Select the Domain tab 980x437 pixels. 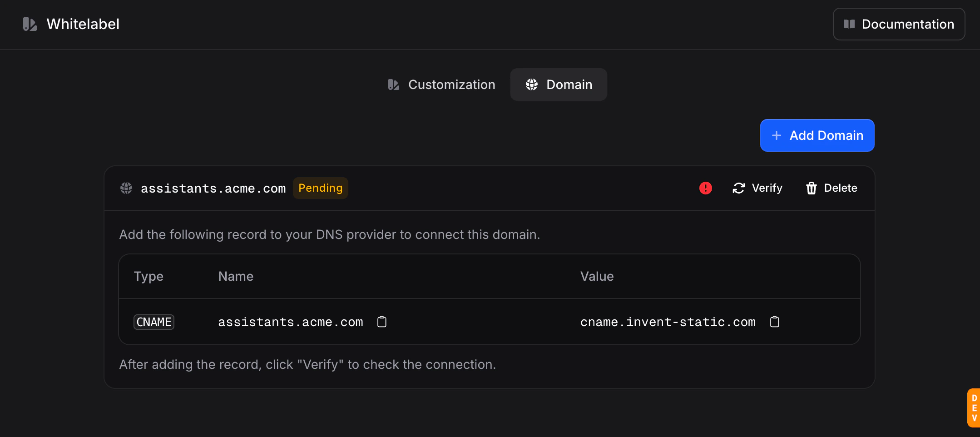click(559, 84)
